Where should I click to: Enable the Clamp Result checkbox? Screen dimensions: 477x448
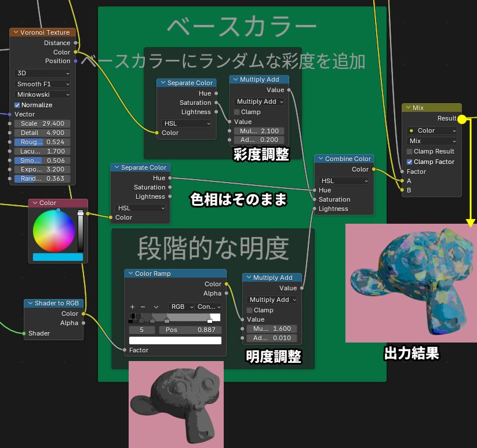(410, 151)
